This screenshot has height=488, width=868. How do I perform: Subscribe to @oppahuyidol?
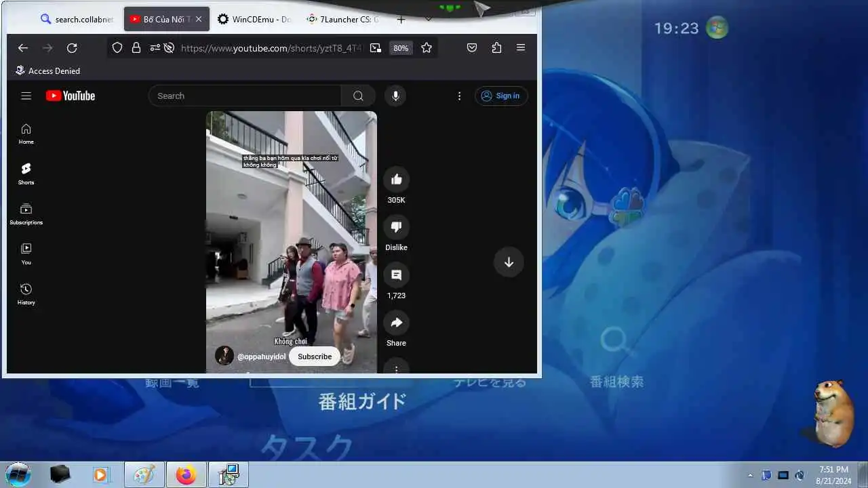315,357
